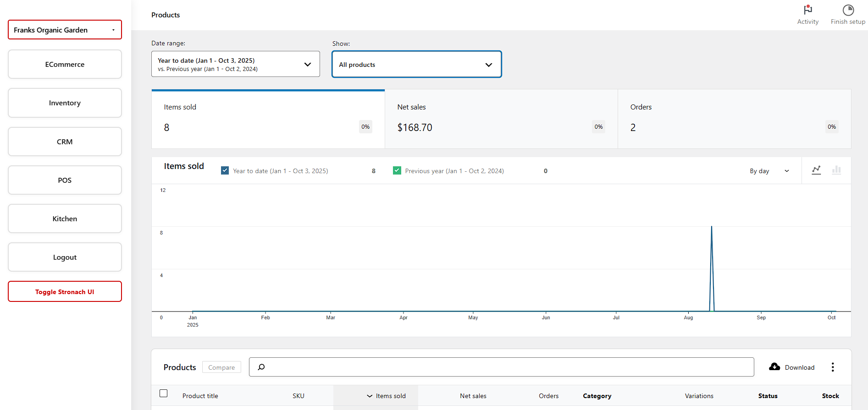868x410 pixels.
Task: Open the Inventory menu item
Action: click(65, 103)
